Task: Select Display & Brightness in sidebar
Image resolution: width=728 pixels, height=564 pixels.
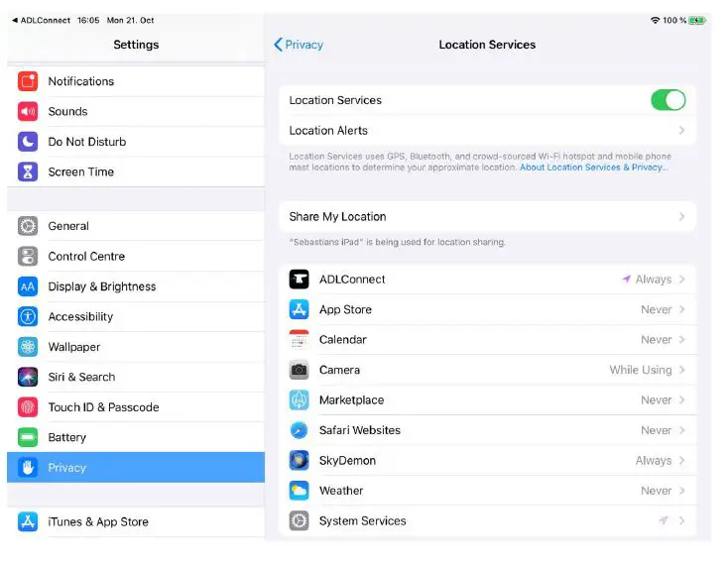Action: click(102, 286)
